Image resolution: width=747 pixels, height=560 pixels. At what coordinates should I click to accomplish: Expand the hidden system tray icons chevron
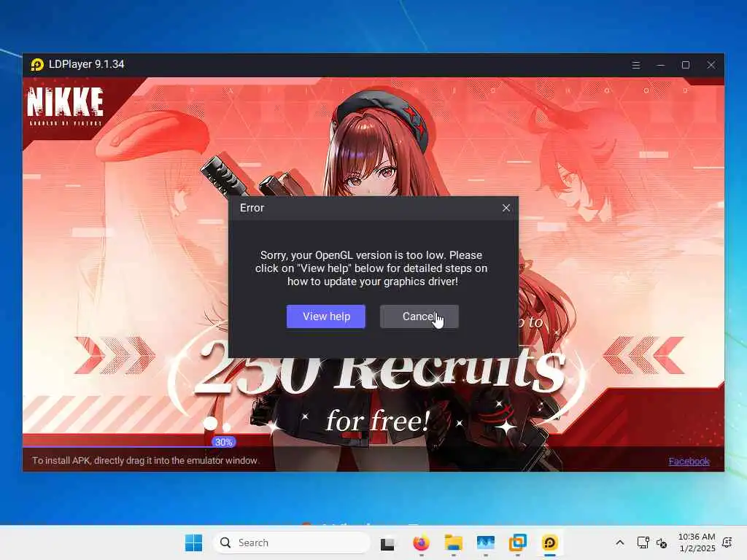[620, 542]
